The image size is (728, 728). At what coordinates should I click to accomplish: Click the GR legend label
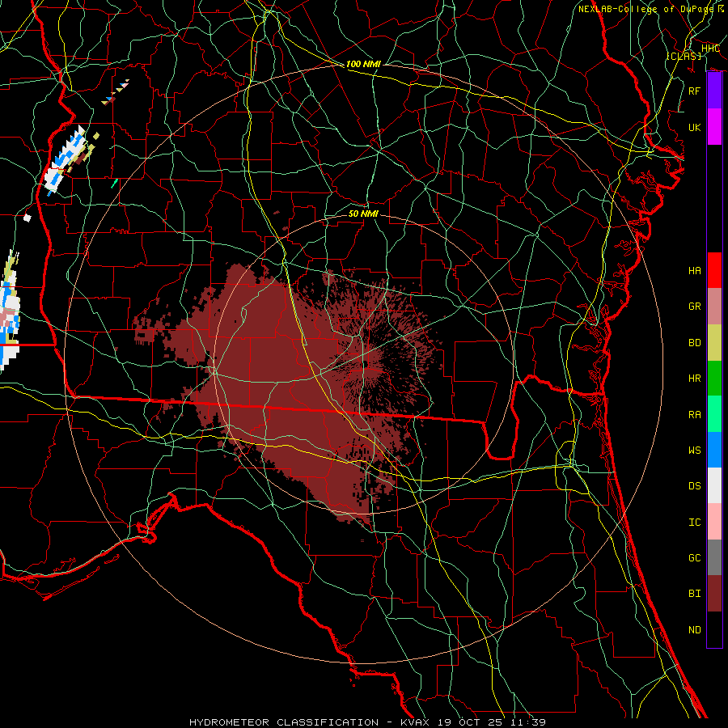[694, 307]
